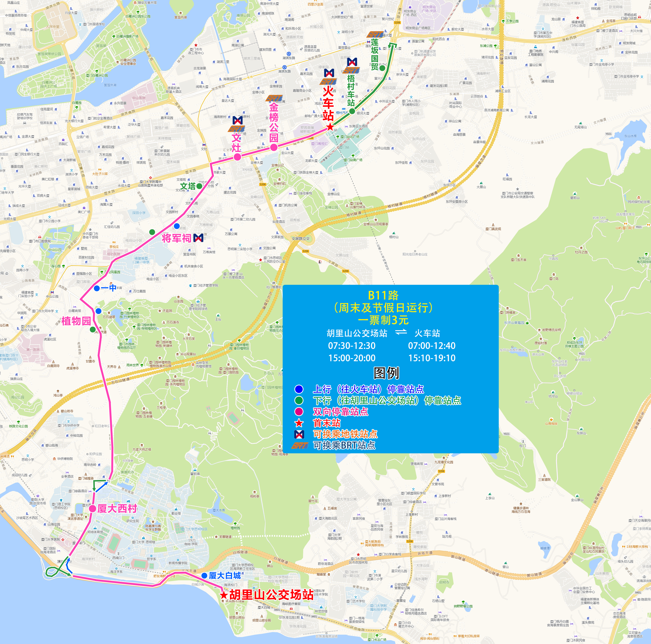Click the BRT logo in the legend
This screenshot has height=644, width=651.
(x=300, y=445)
